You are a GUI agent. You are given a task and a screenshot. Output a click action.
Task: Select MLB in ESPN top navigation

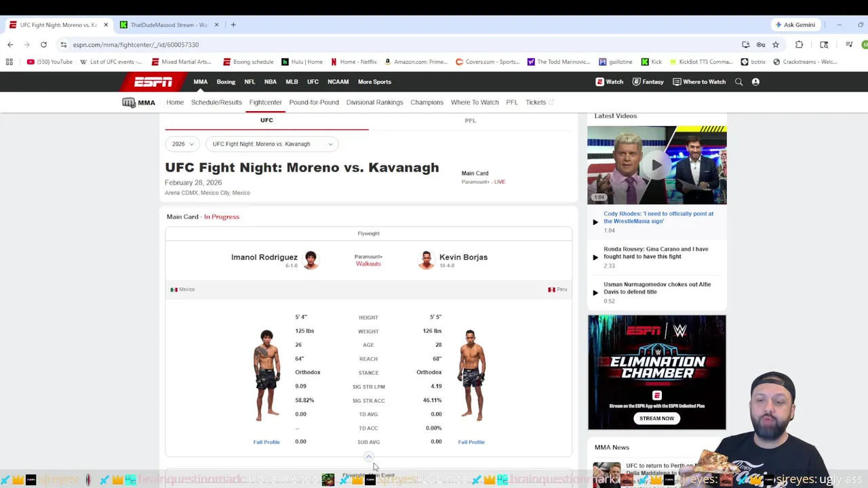292,82
